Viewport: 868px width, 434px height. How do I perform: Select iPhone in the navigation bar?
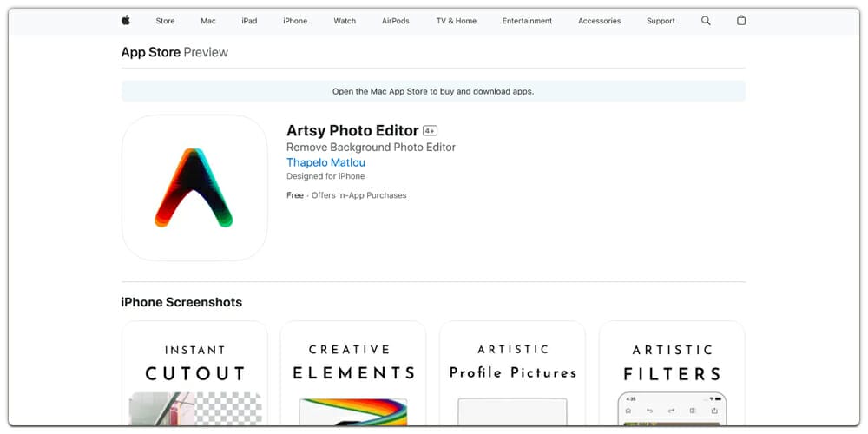click(x=295, y=21)
